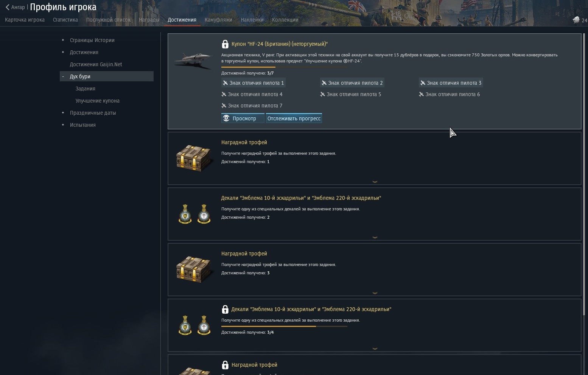Select Задания under Дух бури
Screen dimensions: 588x375
(86, 89)
